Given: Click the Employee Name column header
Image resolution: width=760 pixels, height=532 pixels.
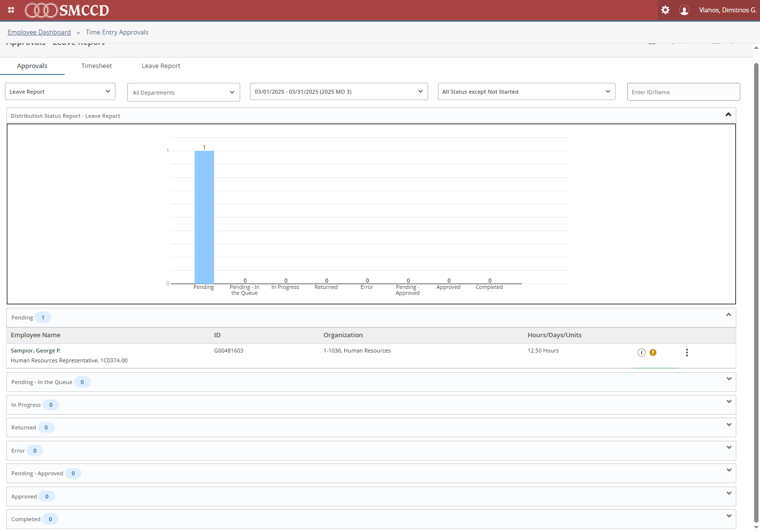Looking at the screenshot, I should [x=36, y=335].
